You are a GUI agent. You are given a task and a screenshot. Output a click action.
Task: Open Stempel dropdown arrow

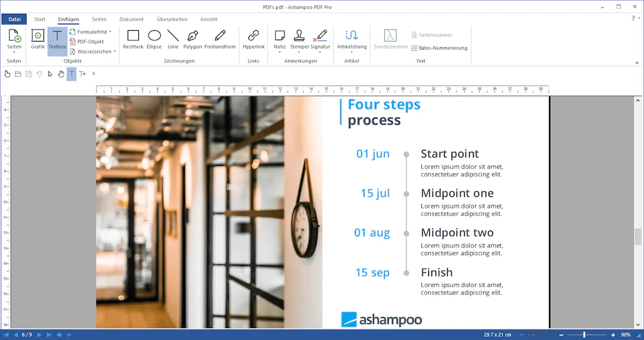(299, 52)
